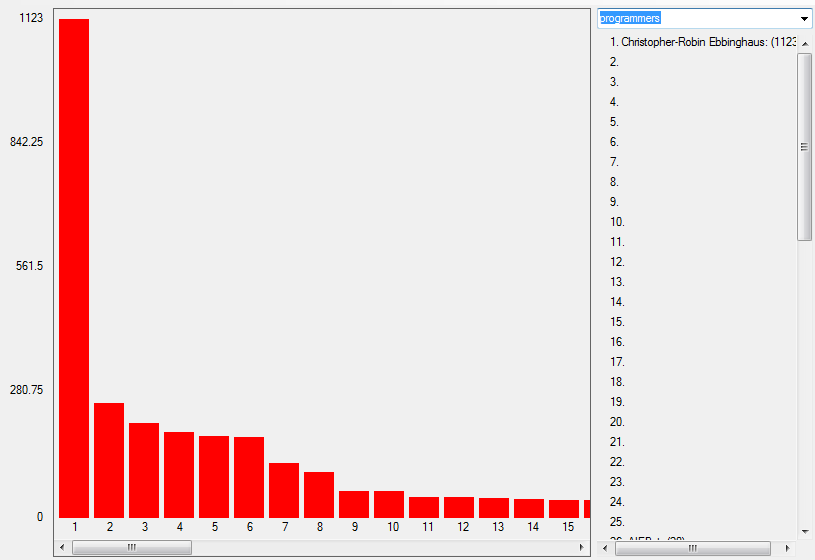This screenshot has height=560, width=815.
Task: Click the chart's right scroll arrow
Action: (x=582, y=547)
